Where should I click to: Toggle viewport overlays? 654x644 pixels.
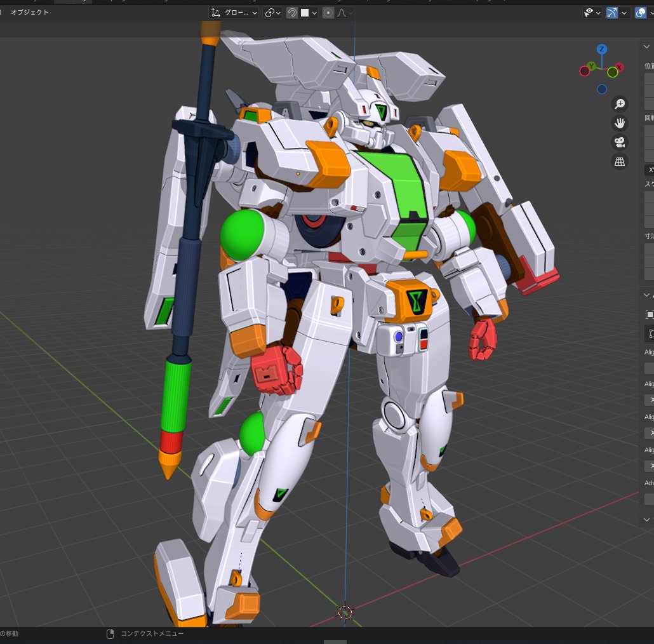pyautogui.click(x=640, y=13)
